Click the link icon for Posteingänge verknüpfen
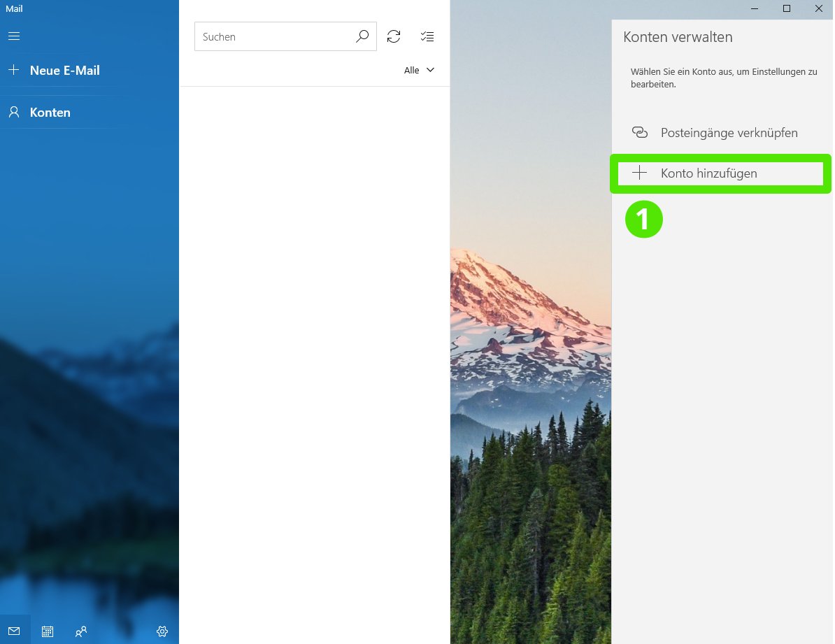The height and width of the screenshot is (644, 835). pos(640,132)
